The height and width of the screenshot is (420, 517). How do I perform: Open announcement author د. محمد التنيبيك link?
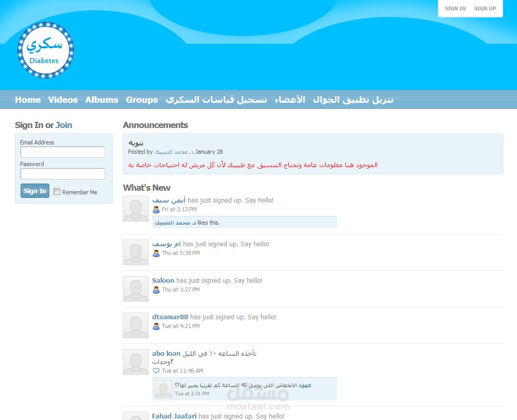coord(174,152)
